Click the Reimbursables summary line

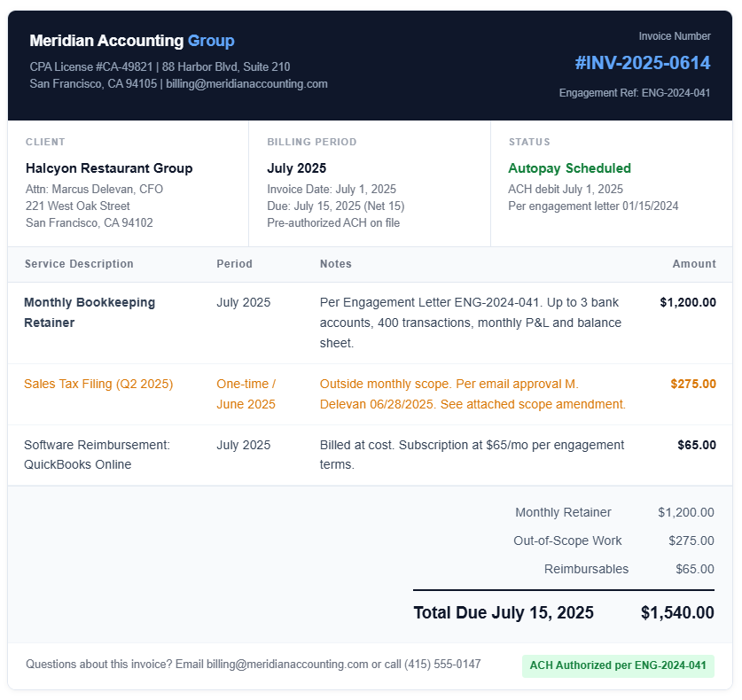[629, 569]
